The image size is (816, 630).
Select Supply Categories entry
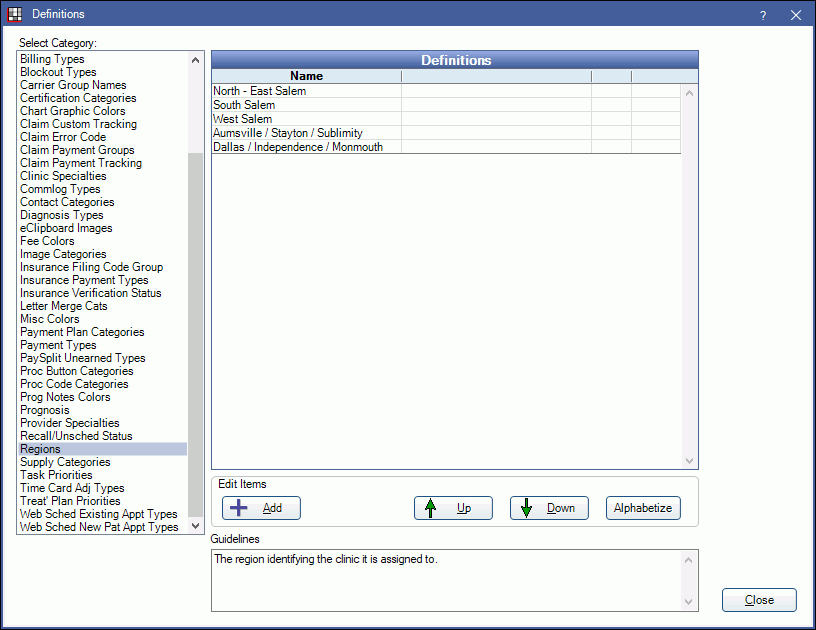[103, 462]
